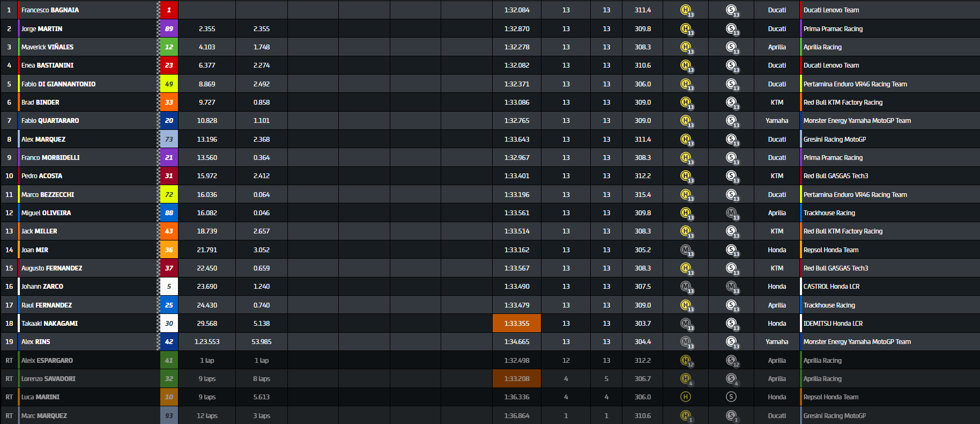
Task: Click IDEMITSU Honda LCR team name
Action: tap(833, 324)
